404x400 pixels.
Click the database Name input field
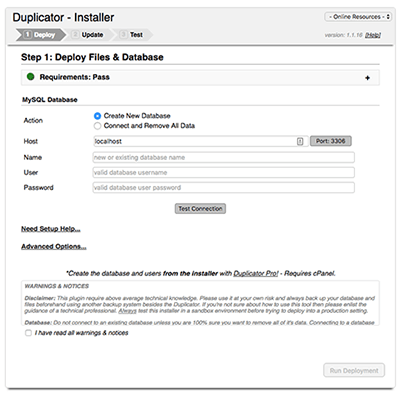224,157
